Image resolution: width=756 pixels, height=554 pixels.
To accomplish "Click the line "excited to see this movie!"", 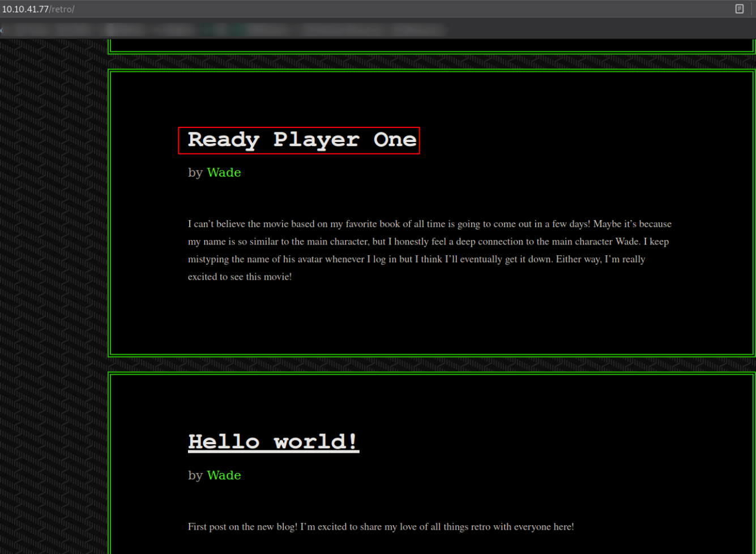I will click(240, 277).
